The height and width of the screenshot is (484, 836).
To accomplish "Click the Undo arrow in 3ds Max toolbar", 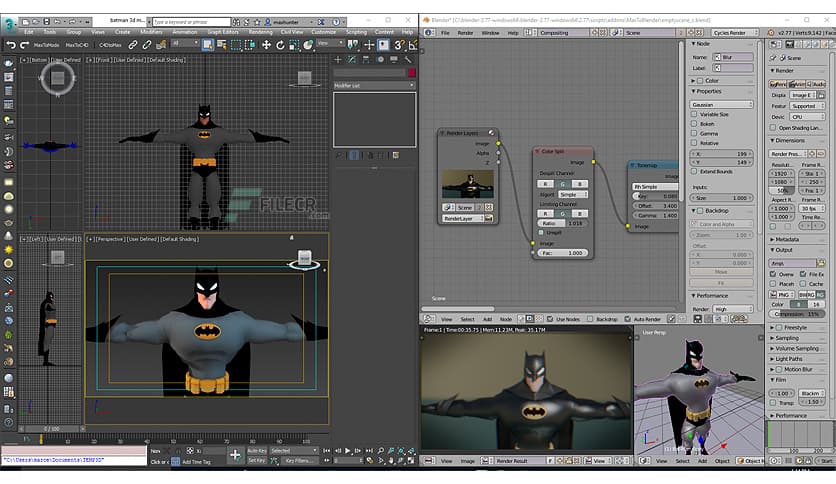I will click(11, 45).
